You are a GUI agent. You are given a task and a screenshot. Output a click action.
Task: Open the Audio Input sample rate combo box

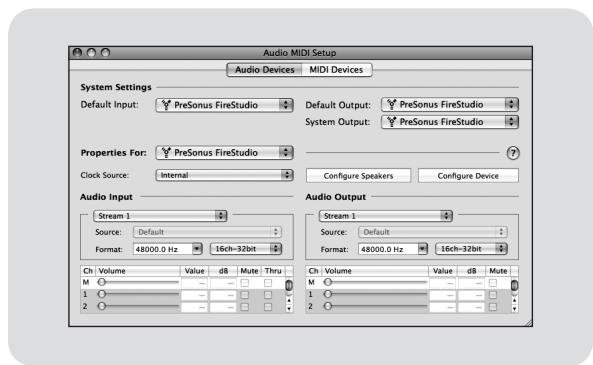168,249
